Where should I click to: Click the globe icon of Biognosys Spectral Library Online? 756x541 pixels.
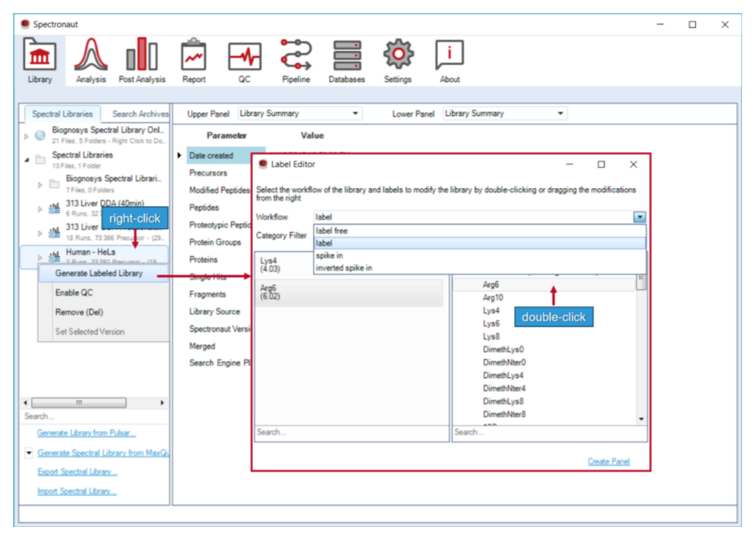40,136
